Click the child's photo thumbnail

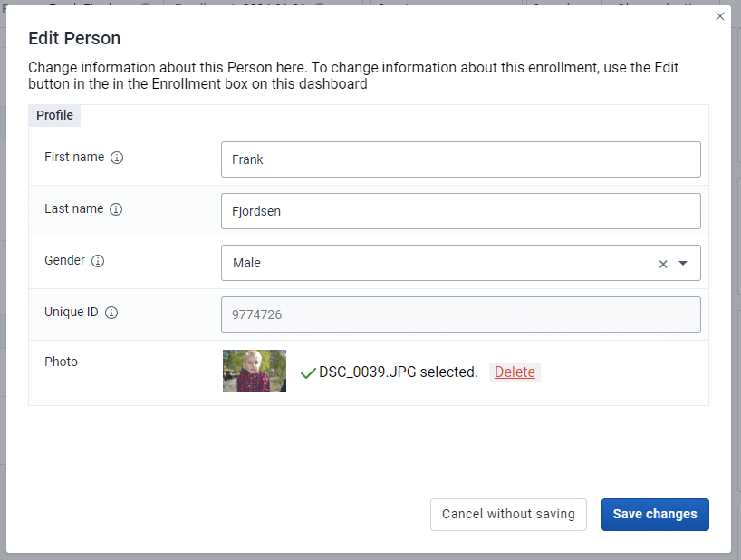click(254, 372)
